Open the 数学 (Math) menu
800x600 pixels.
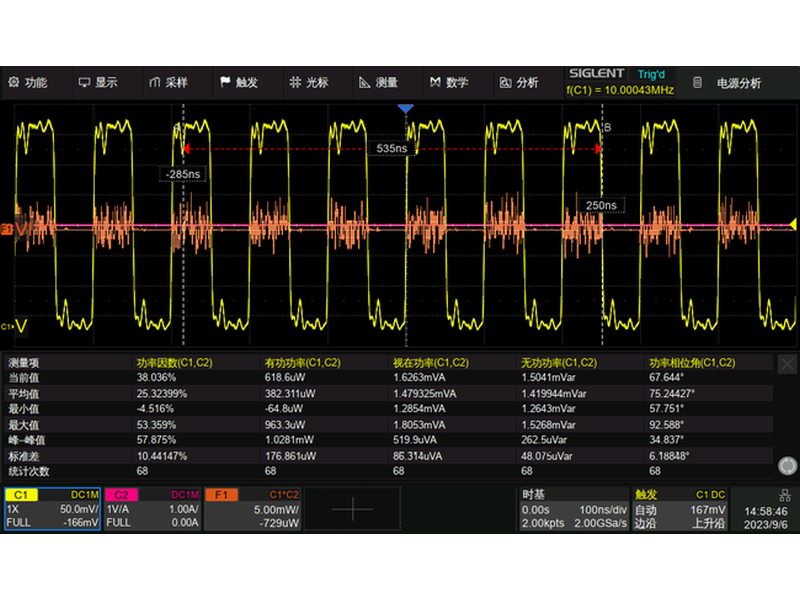coord(448,82)
